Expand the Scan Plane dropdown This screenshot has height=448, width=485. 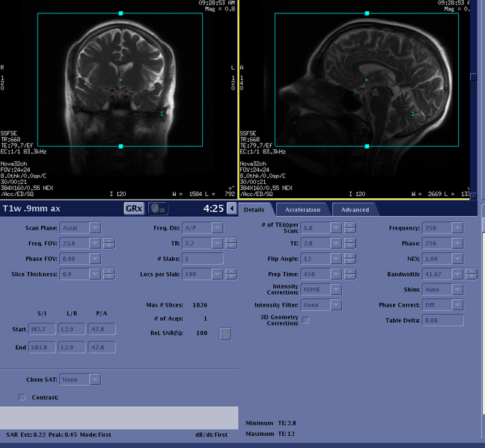(x=95, y=228)
